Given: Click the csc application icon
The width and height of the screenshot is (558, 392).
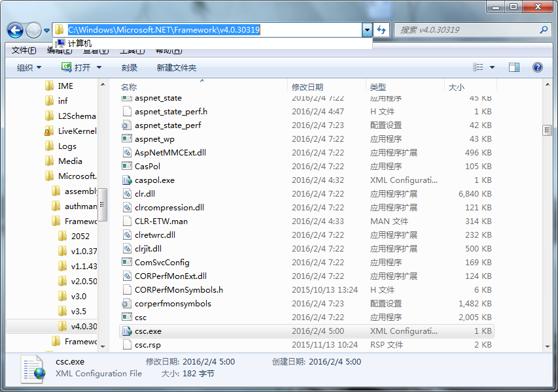Looking at the screenshot, I should pos(127,317).
